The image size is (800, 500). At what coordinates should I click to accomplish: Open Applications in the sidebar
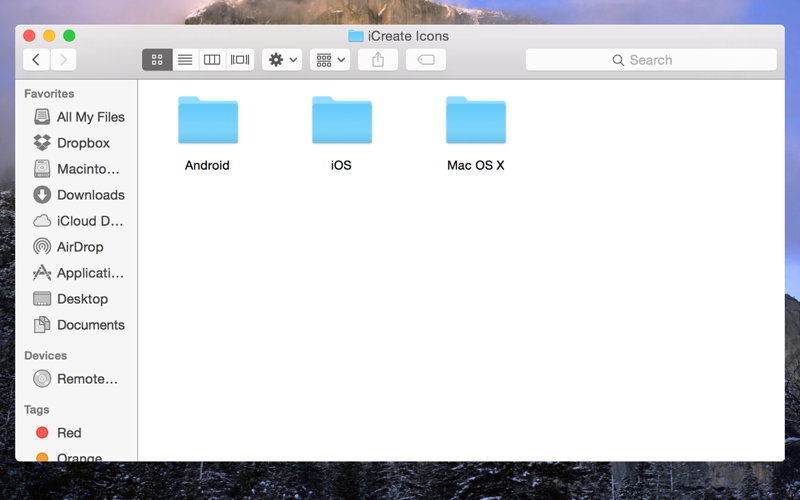(78, 273)
